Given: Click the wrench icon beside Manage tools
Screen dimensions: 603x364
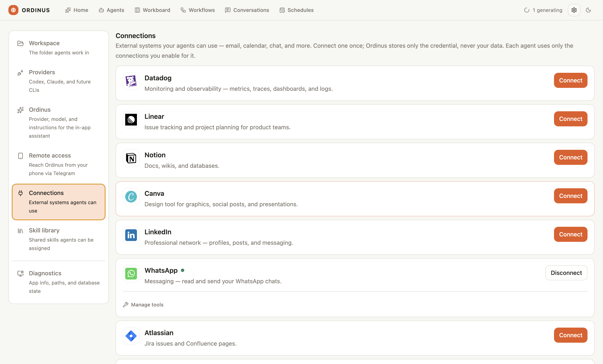Looking at the screenshot, I should click(126, 305).
